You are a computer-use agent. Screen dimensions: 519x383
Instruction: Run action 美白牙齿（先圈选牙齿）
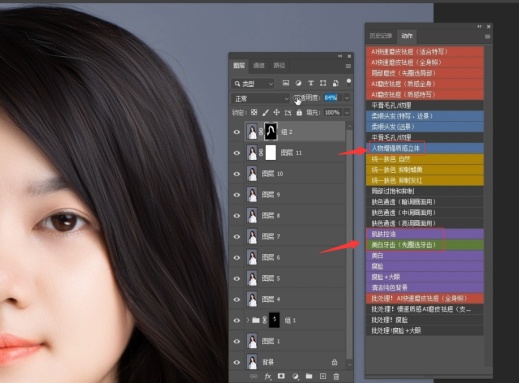425,245
